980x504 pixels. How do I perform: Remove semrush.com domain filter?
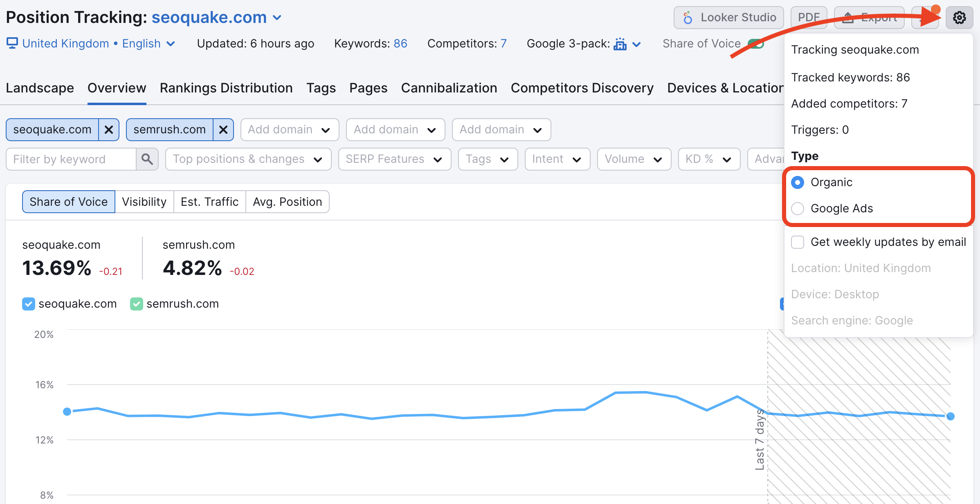point(224,129)
